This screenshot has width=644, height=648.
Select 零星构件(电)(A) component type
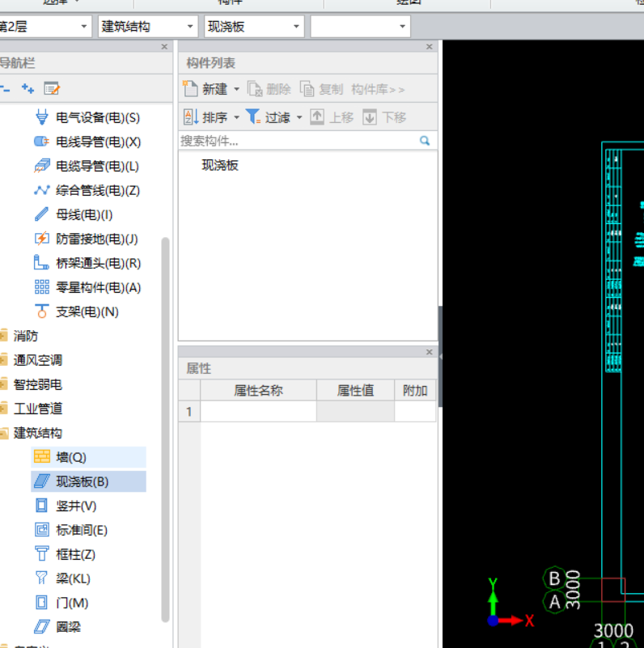[87, 288]
